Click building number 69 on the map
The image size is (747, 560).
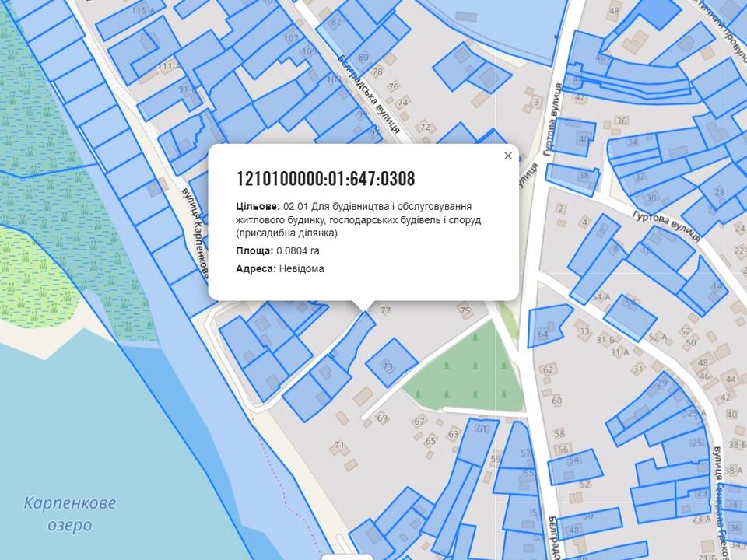[x=382, y=418]
